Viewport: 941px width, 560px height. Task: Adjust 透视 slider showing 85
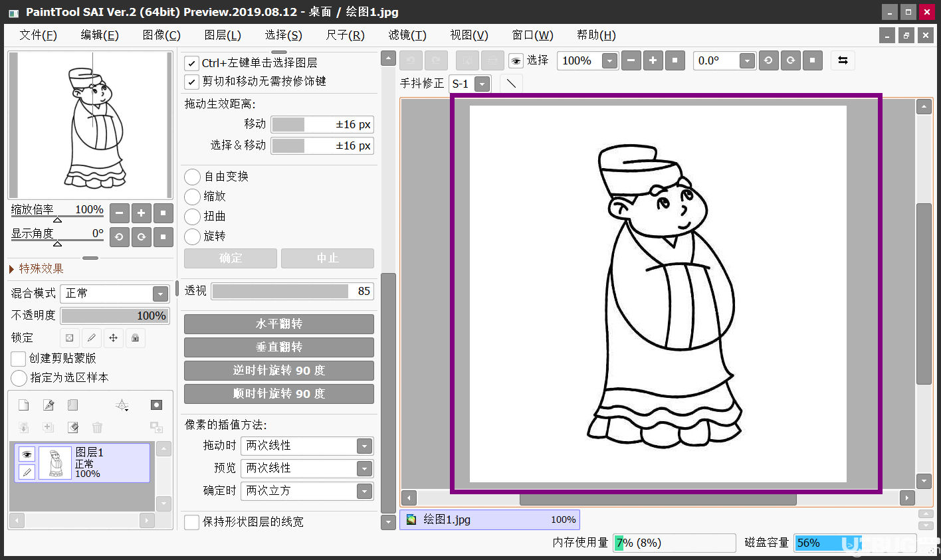(292, 291)
